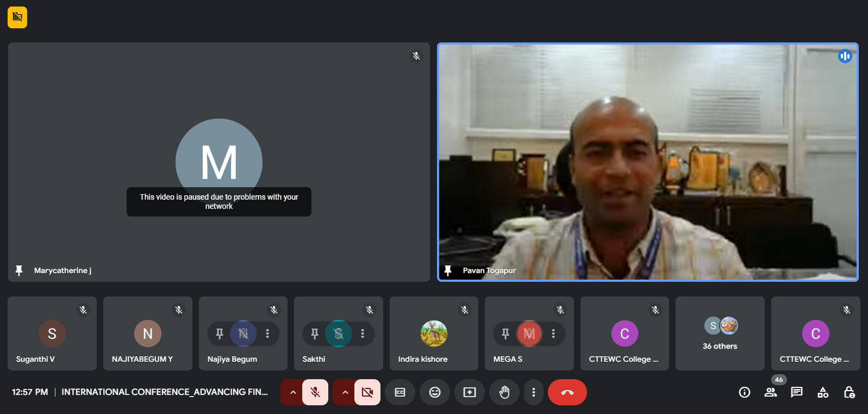Click muted mic icon on Sakthi tile
868x414 pixels.
click(370, 310)
